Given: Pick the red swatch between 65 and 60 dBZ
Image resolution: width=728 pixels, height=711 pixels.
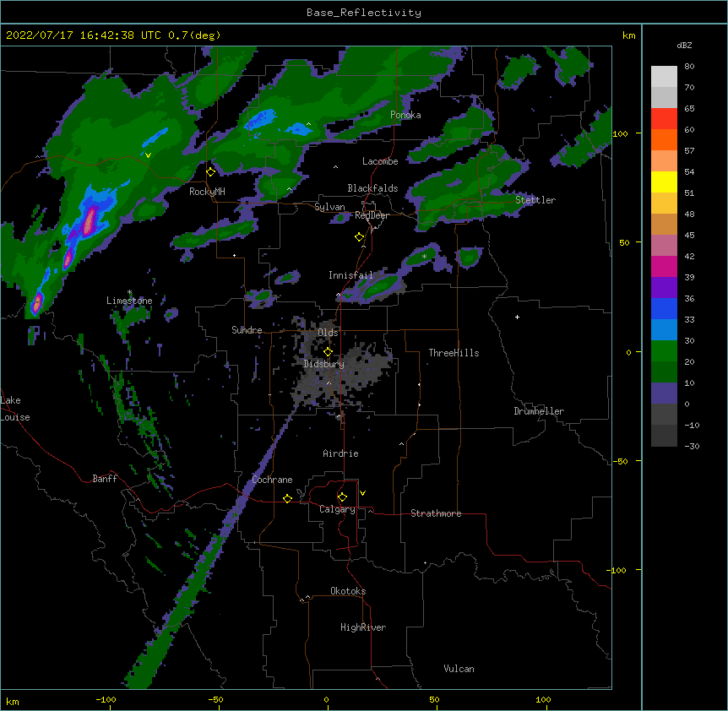Looking at the screenshot, I should pyautogui.click(x=664, y=119).
